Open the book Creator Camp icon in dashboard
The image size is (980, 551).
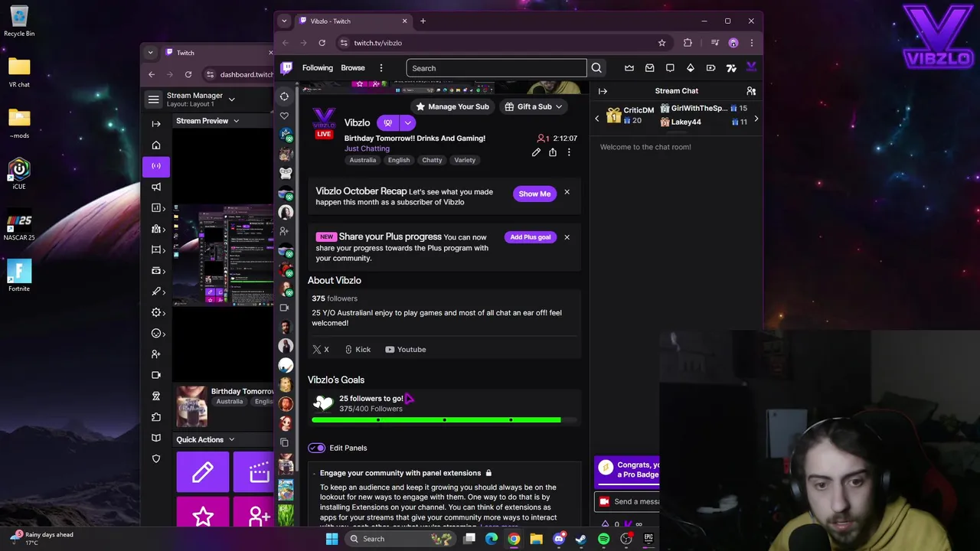(x=156, y=438)
